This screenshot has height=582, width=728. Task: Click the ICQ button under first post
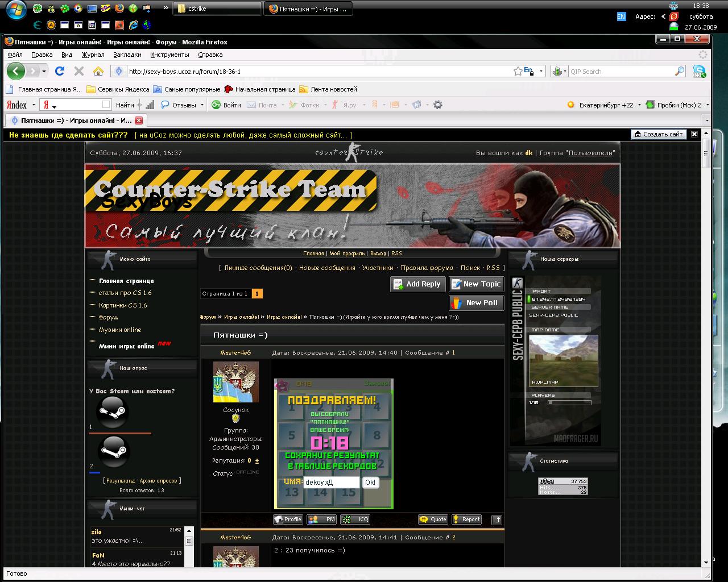coord(355,519)
